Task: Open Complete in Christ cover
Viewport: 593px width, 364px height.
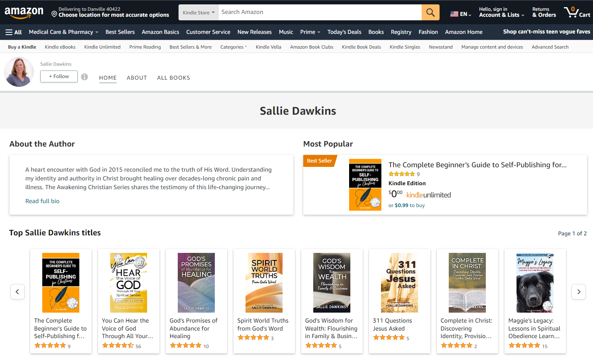Action: [467, 283]
